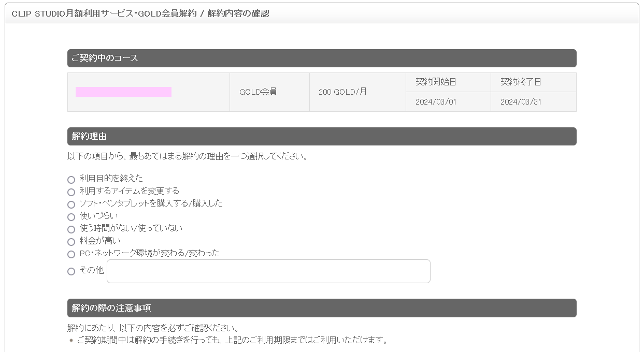This screenshot has height=352, width=644.
Task: Select the "利用目的を終えた" cancellation reason
Action: [71, 179]
